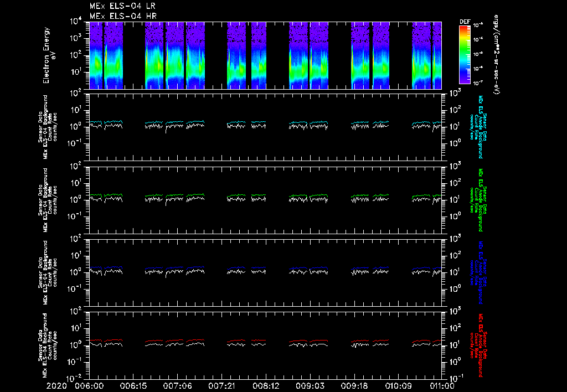Click the "006:00" time axis label
The height and width of the screenshot is (392, 567).
89,386
